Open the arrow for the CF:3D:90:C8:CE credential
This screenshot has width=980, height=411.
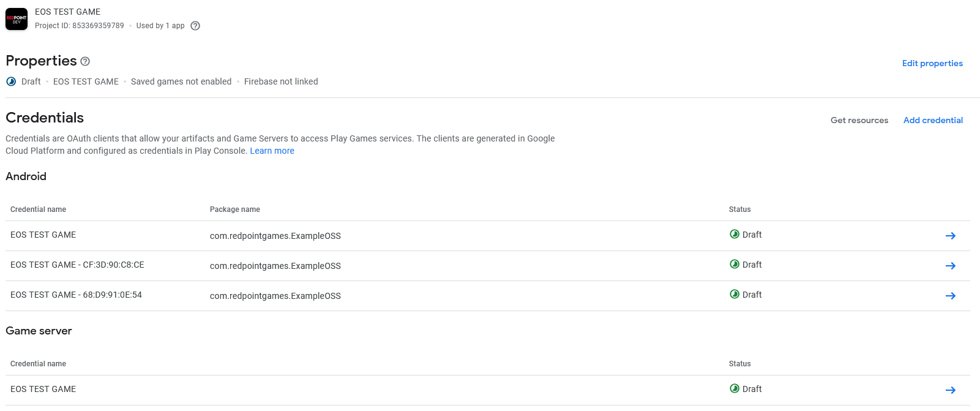point(951,266)
